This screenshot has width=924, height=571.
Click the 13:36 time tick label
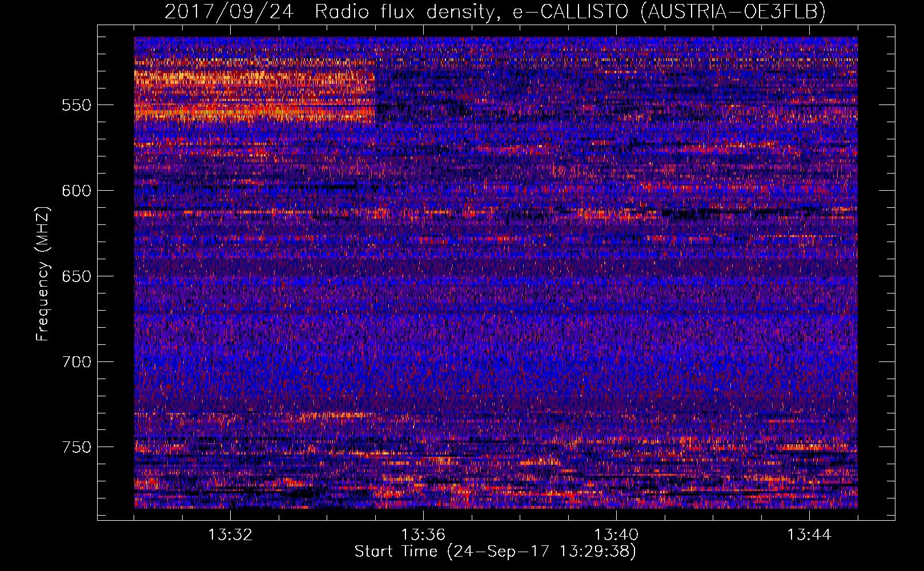pos(423,535)
